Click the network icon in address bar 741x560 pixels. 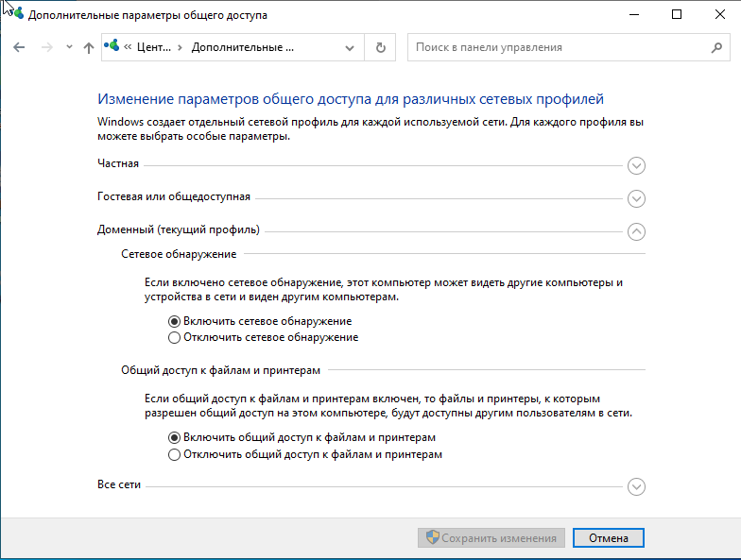coord(112,45)
